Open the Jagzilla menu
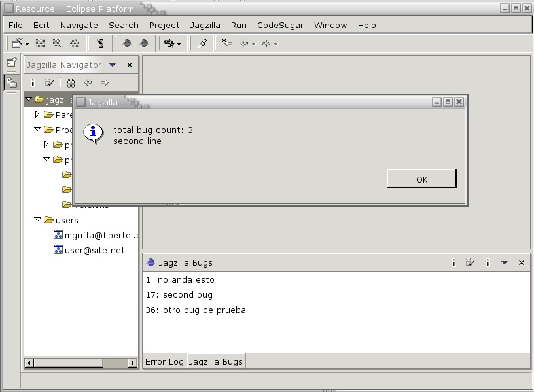This screenshot has height=392, width=534. coord(205,26)
